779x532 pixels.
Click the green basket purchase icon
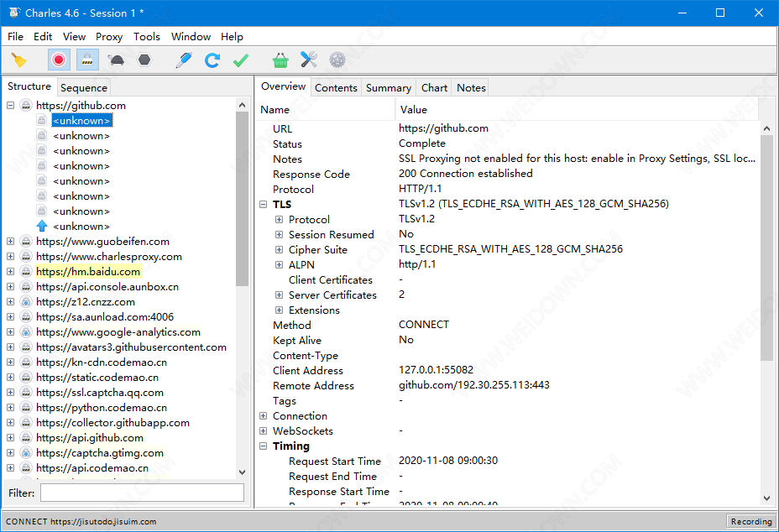click(280, 60)
